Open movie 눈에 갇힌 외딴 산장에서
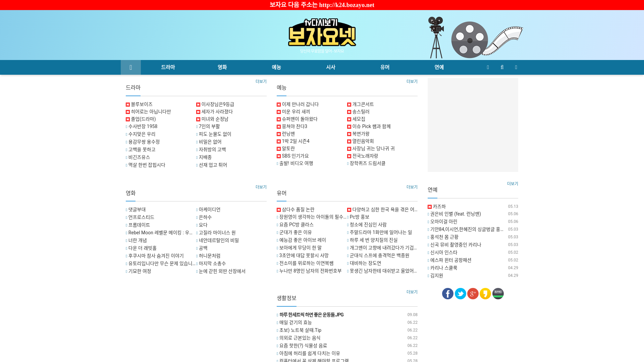Image resolution: width=644 pixels, height=362 pixels. [x=222, y=271]
